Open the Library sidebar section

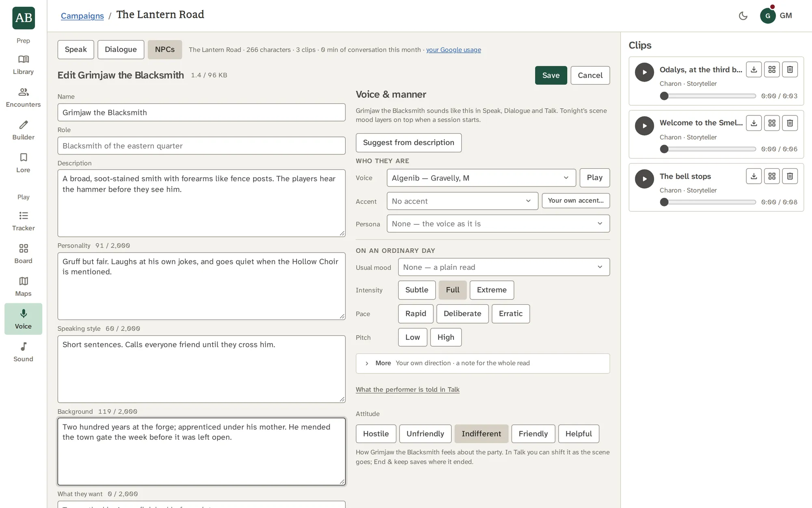coord(23,65)
